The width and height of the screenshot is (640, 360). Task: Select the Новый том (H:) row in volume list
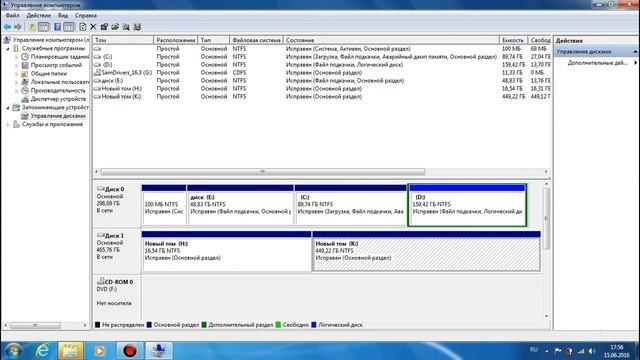[x=322, y=89]
